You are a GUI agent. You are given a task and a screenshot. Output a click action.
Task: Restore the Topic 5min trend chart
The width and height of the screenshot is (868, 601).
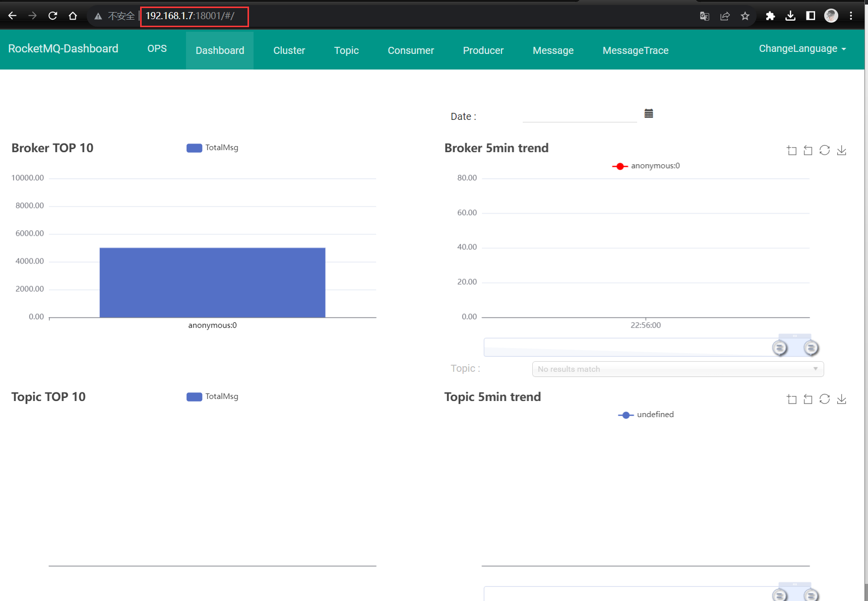click(825, 399)
